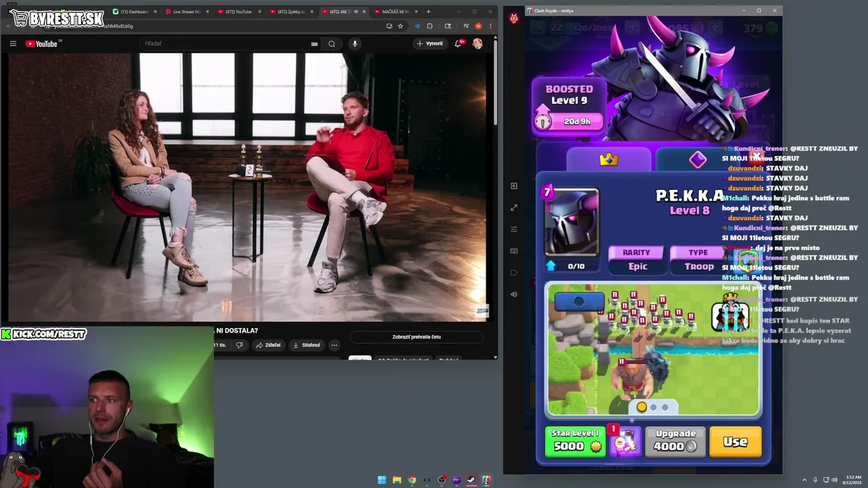Click the Vytvoriť create button
Image resolution: width=868 pixels, height=488 pixels.
click(x=430, y=43)
